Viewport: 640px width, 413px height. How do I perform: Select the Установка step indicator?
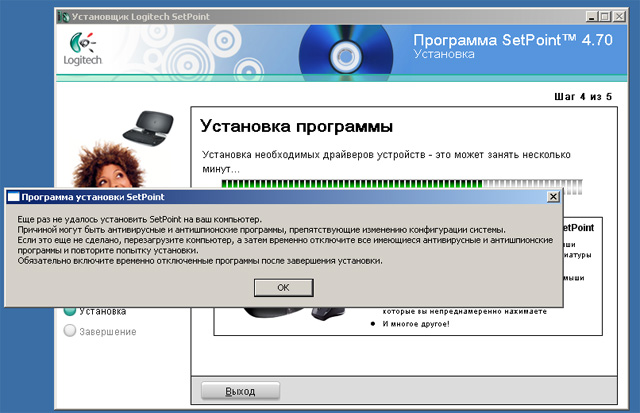coord(94,311)
